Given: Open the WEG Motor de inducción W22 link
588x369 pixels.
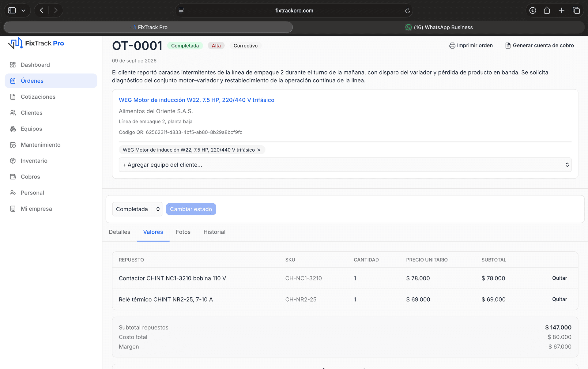Looking at the screenshot, I should tap(196, 100).
